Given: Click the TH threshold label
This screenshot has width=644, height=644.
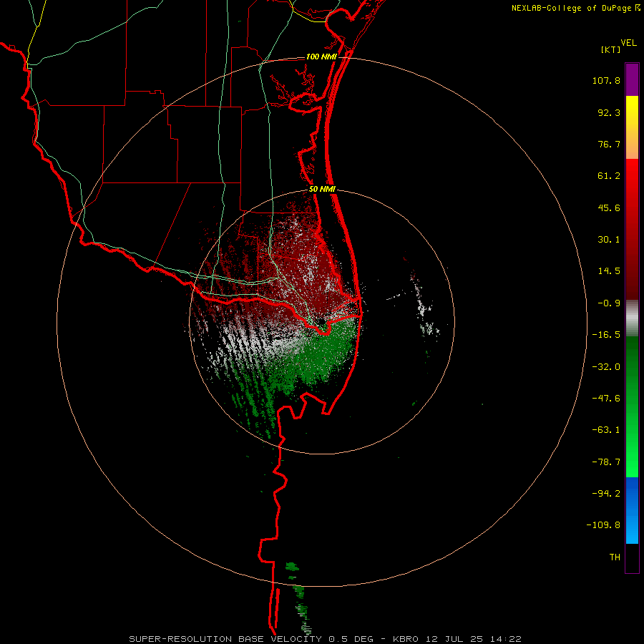Looking at the screenshot, I should [x=615, y=557].
